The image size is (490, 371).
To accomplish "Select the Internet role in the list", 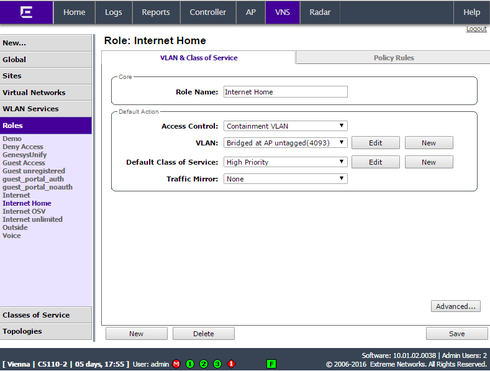I will pos(16,195).
